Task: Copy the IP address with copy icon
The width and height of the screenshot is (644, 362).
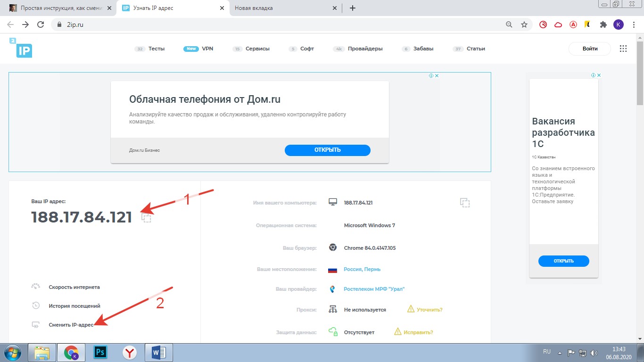Action: pyautogui.click(x=147, y=217)
